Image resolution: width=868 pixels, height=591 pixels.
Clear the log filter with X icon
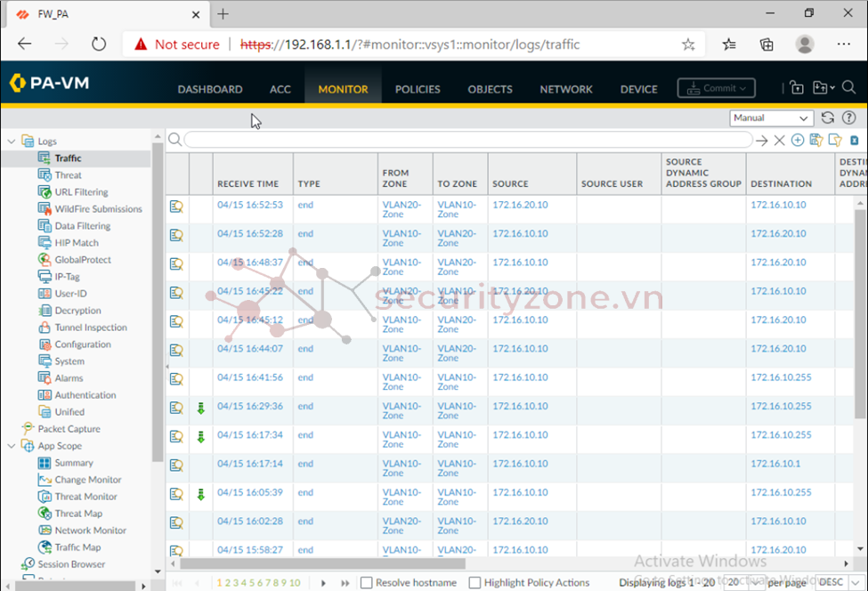click(780, 141)
